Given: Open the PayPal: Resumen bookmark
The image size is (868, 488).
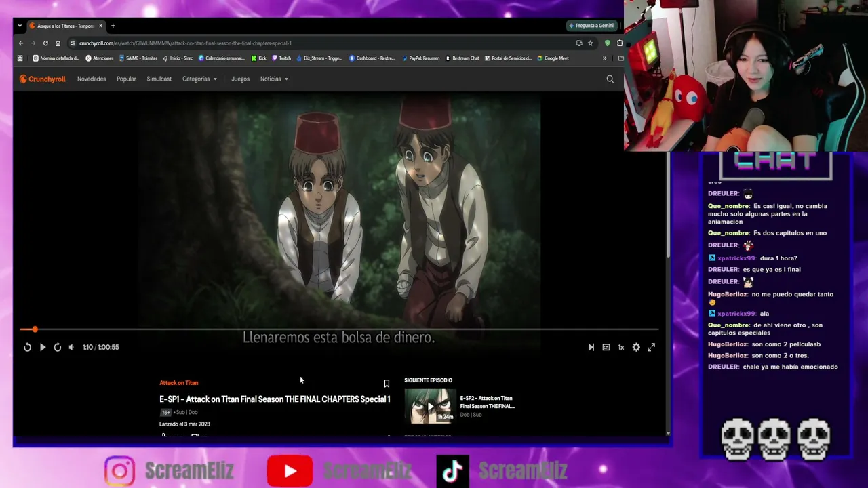Looking at the screenshot, I should pos(420,58).
